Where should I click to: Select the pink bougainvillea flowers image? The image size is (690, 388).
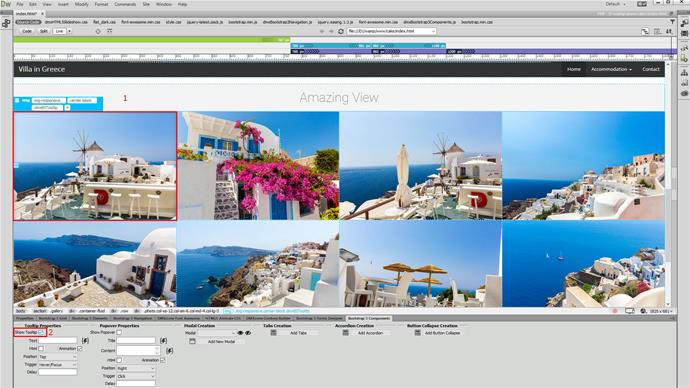pyautogui.click(x=258, y=166)
